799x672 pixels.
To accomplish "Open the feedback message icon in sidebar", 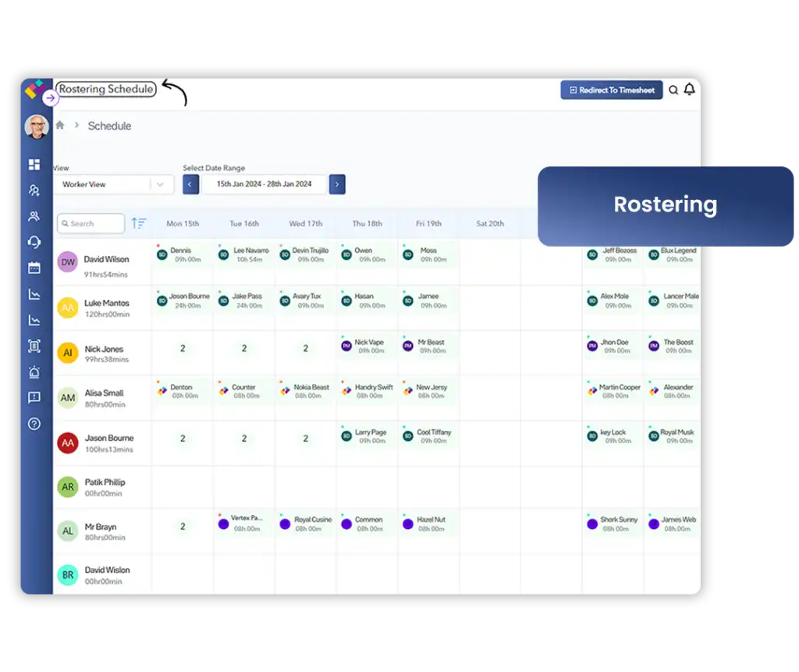I will [x=34, y=398].
